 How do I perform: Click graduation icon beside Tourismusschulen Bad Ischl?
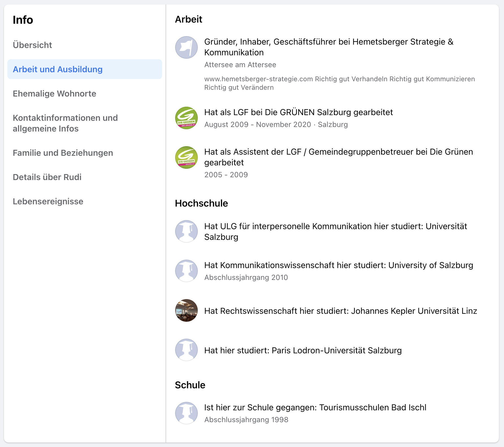click(186, 413)
